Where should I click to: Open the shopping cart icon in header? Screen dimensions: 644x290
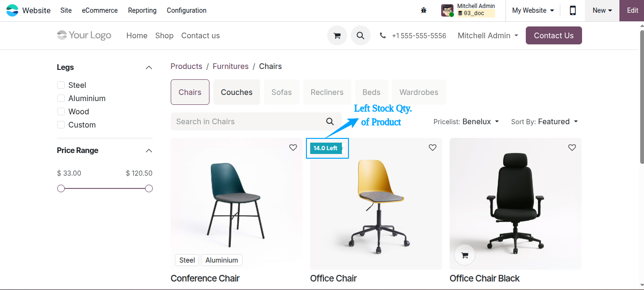pos(337,35)
